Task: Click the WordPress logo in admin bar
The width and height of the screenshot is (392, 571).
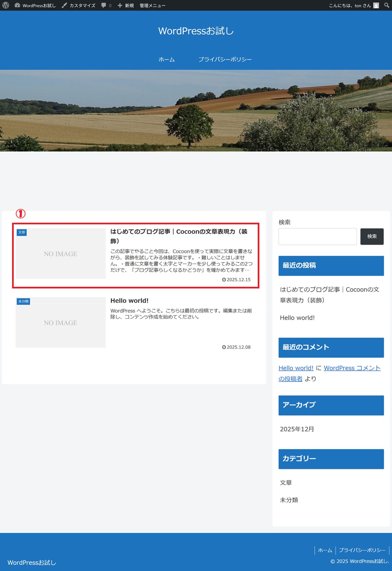Action: click(6, 5)
